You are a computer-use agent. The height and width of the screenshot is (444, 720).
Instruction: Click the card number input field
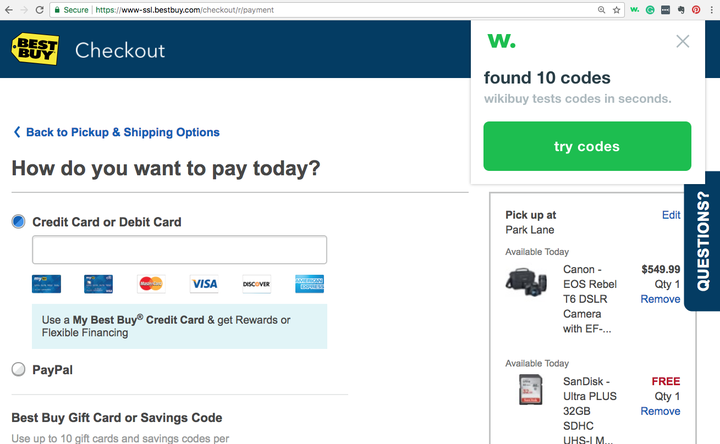(x=180, y=250)
